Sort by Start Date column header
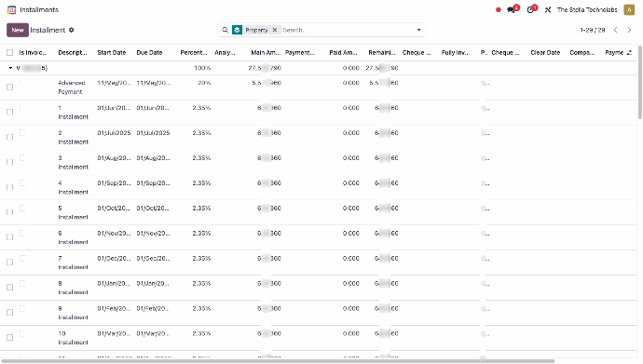 coord(112,52)
